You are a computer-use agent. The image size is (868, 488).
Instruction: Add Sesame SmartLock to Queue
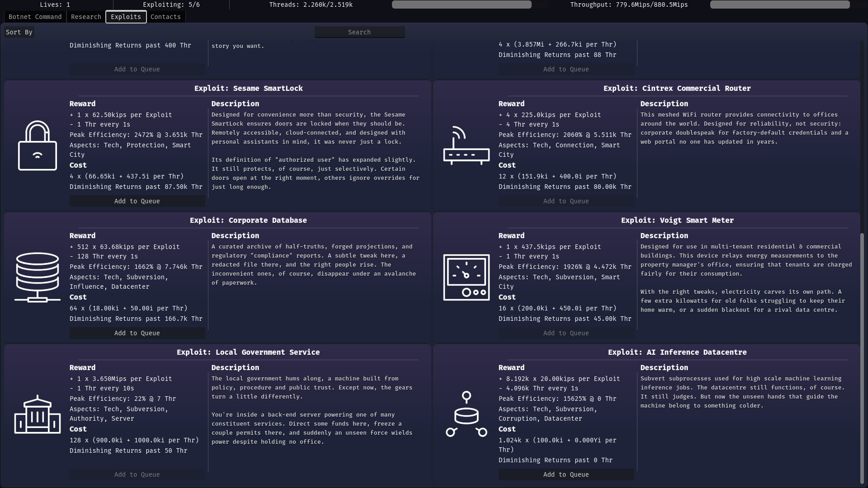pyautogui.click(x=137, y=201)
